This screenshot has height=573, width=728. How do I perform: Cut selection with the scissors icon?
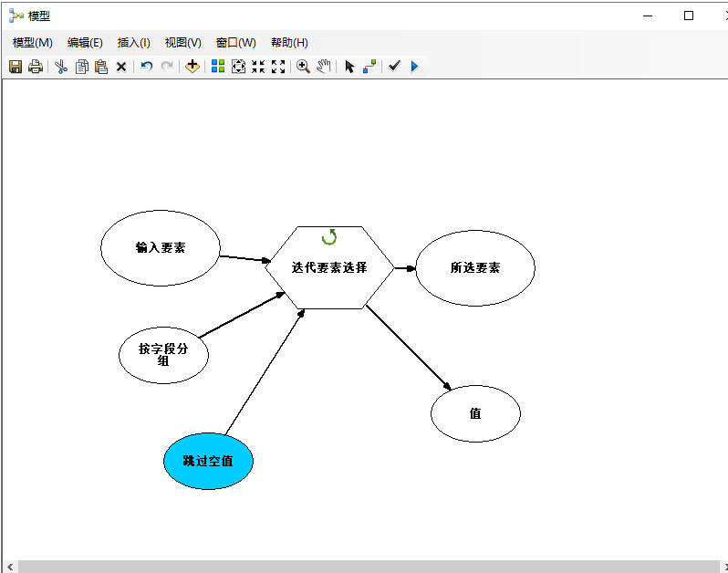[61, 67]
